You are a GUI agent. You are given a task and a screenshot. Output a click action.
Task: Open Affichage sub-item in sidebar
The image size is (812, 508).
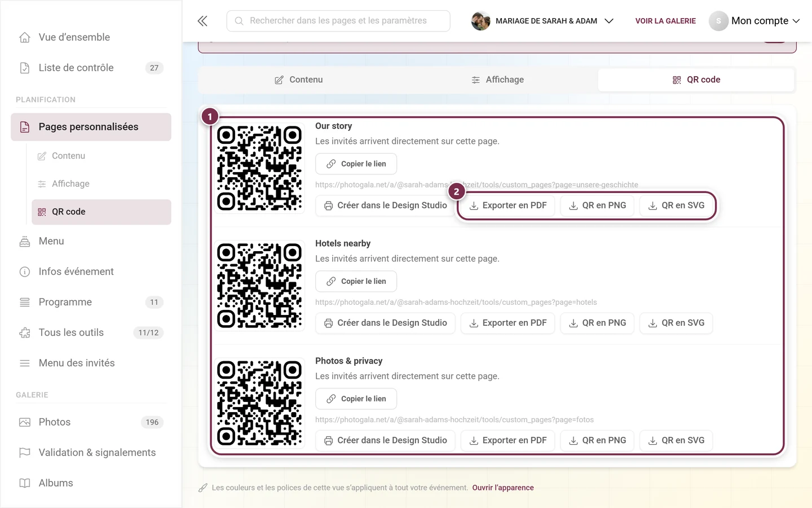[101, 183]
